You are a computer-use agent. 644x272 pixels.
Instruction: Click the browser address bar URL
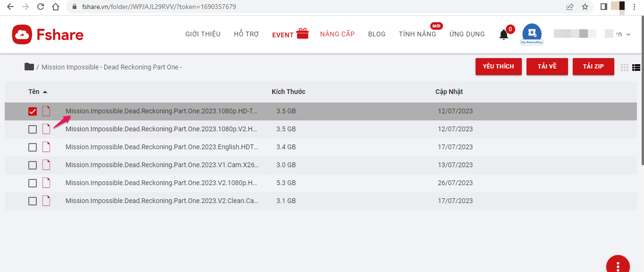coord(159,7)
